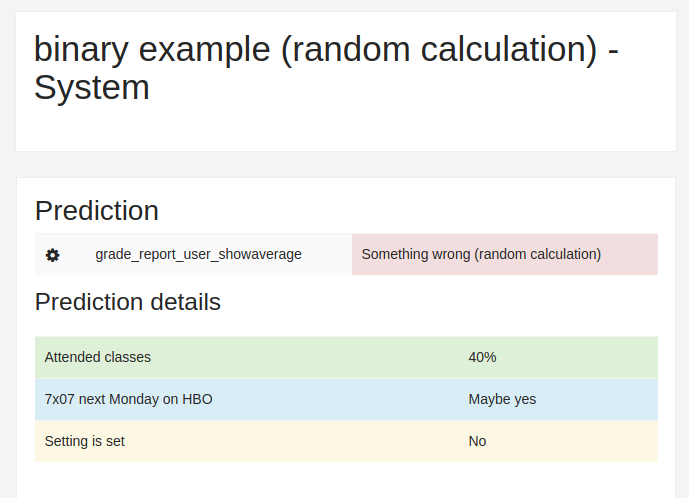
Task: Click the word 'System' in the title
Action: (x=92, y=87)
